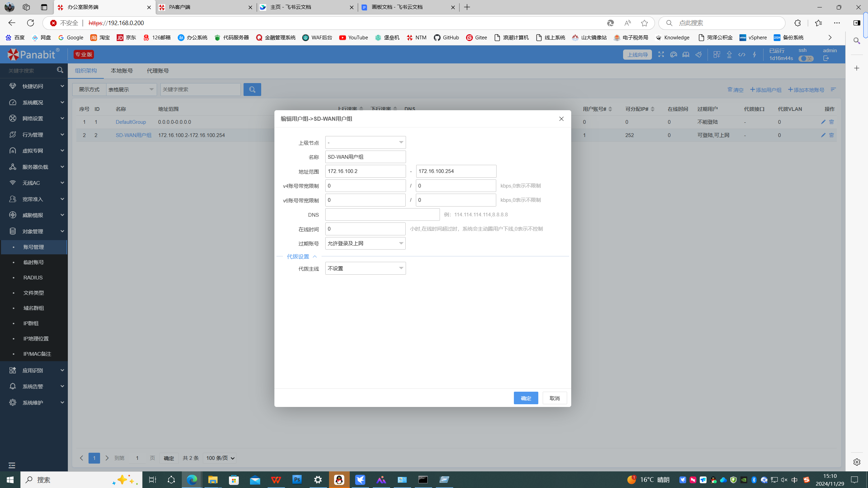Open the DefaultGroup link in table
Viewport: 868px width, 488px height.
click(131, 122)
